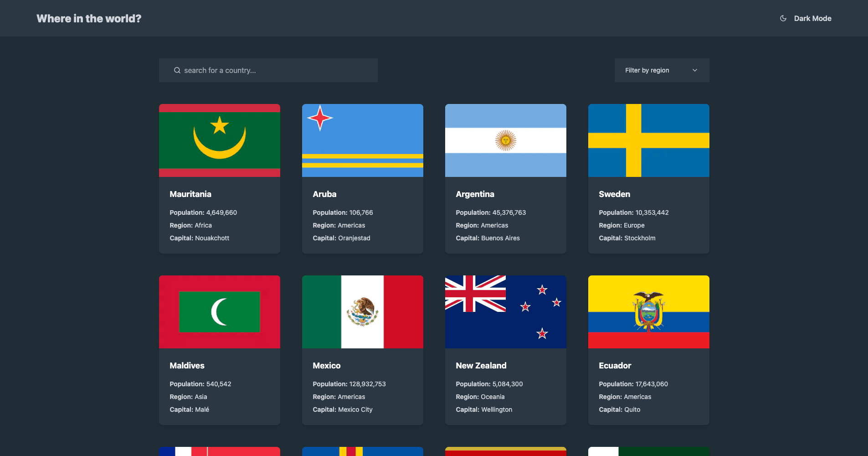This screenshot has width=868, height=456.
Task: Focus the search for a country field
Action: click(x=268, y=70)
